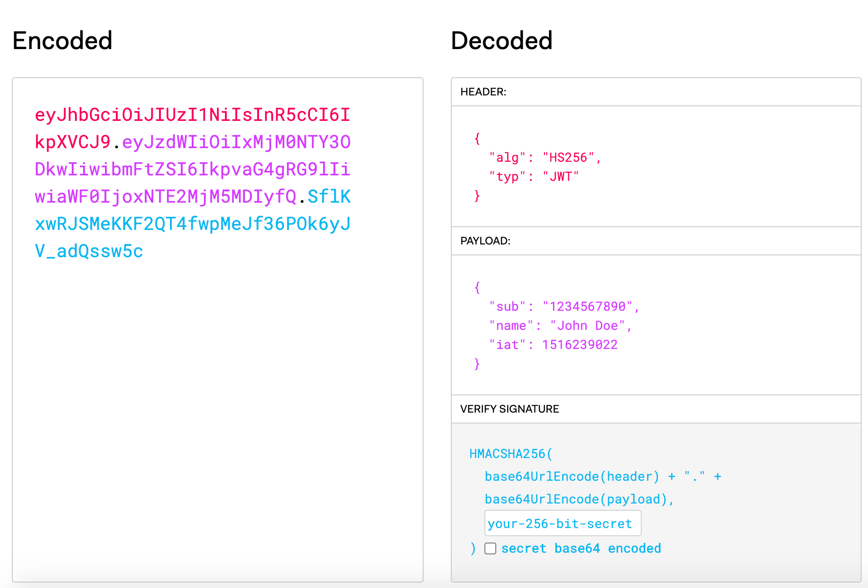Click the JWT typ value in header JSON
This screenshot has height=588, width=868.
click(x=560, y=177)
